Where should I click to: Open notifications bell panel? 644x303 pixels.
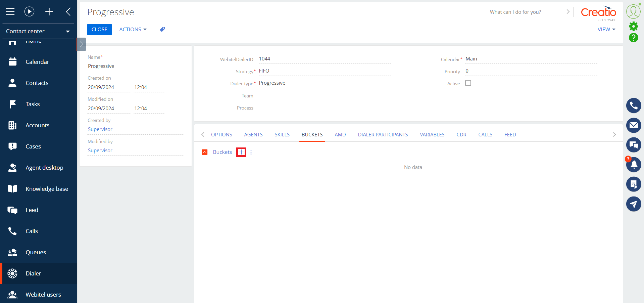634,165
